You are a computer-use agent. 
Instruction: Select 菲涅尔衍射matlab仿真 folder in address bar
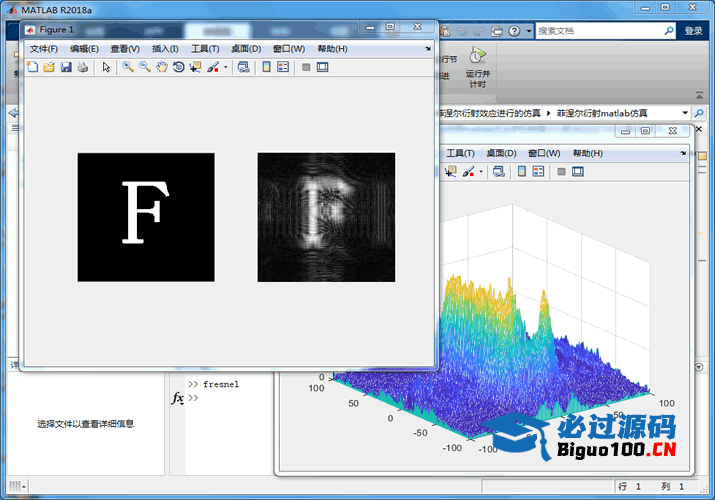click(x=601, y=113)
